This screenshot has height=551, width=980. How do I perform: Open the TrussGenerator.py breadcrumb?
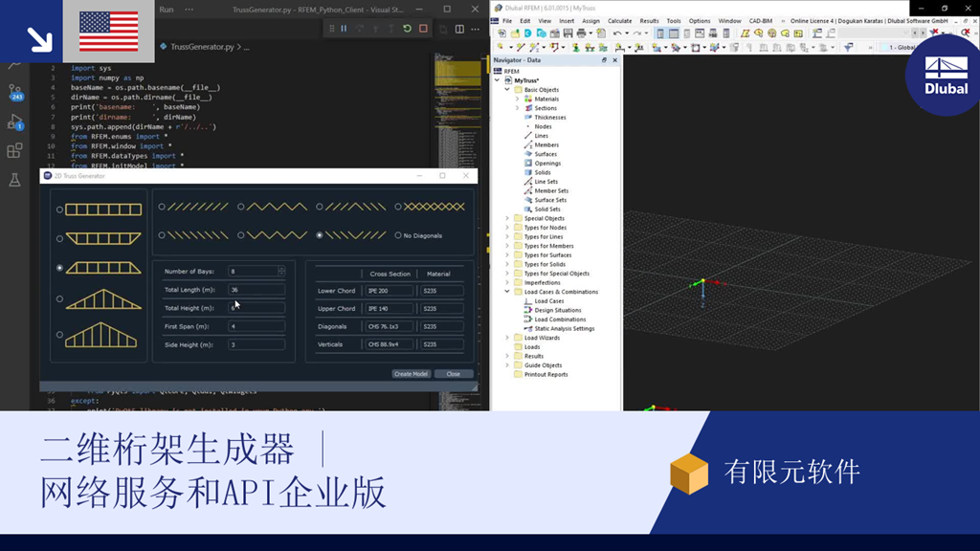tap(202, 47)
